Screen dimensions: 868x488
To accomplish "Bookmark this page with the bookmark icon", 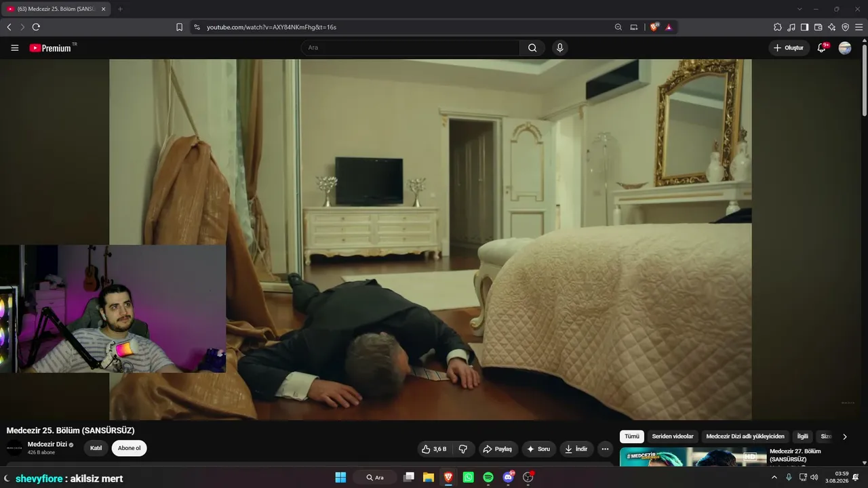I will [x=179, y=27].
